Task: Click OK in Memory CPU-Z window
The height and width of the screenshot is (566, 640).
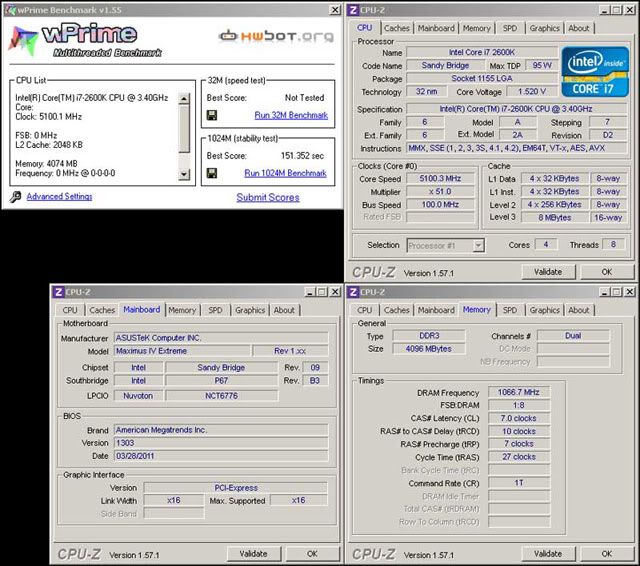Action: 607,554
